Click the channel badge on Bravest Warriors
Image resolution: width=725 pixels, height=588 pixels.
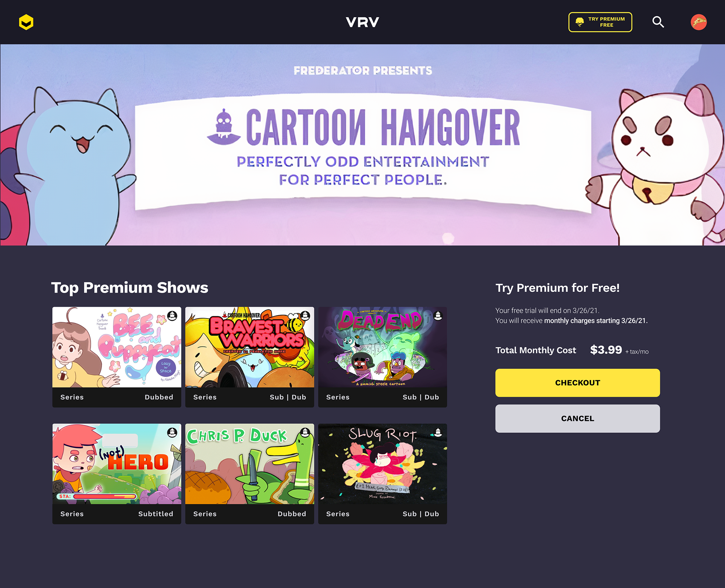pyautogui.click(x=305, y=316)
